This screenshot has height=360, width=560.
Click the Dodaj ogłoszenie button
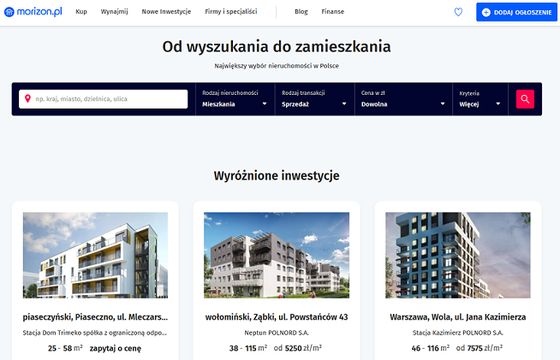516,12
